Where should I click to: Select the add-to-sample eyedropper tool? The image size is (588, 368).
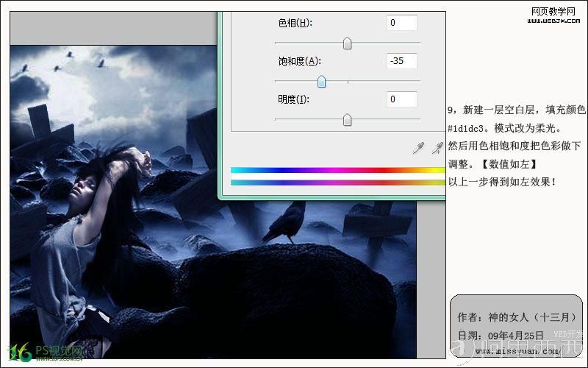pos(437,149)
